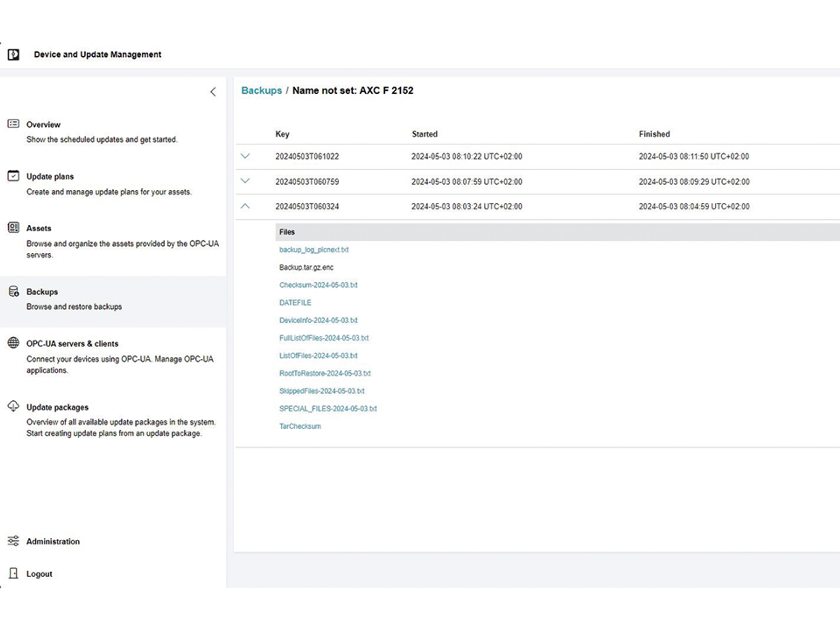Click started time 08:07:59 UTC+02:00
Viewport: 840px width, 630px height.
(467, 181)
